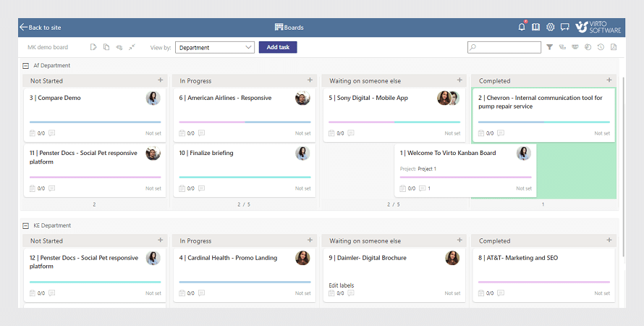The height and width of the screenshot is (326, 644).
Task: Open board settings gear
Action: point(551,27)
